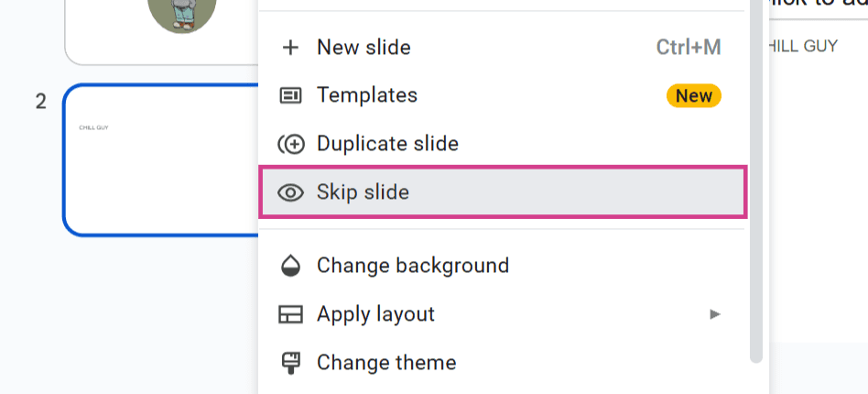Screen dimensions: 868x394
Task: Select the slide 1 thumbnail with character
Action: click(x=161, y=32)
